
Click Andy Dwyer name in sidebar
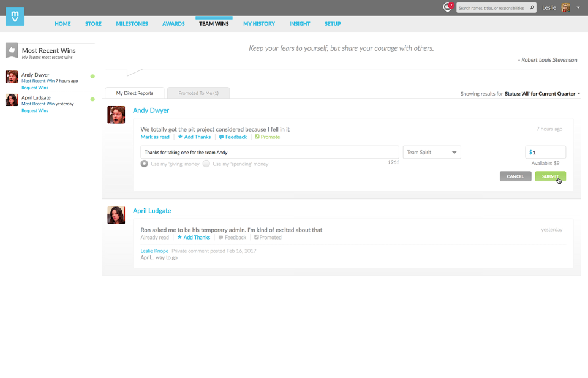[x=36, y=75]
